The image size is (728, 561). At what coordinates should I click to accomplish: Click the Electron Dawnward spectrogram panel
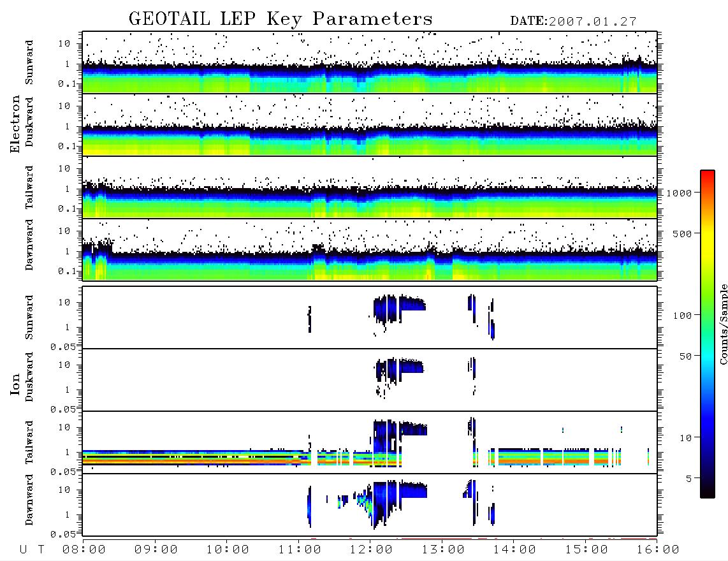[x=370, y=250]
